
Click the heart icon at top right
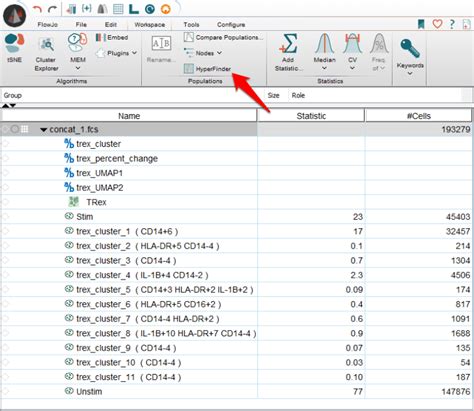tap(437, 24)
